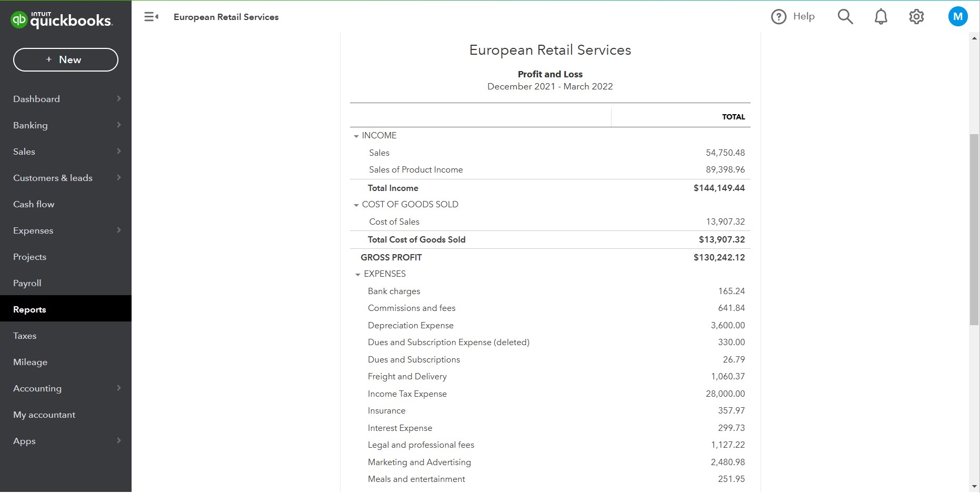Open the Income Tax Expense amount

click(725, 394)
